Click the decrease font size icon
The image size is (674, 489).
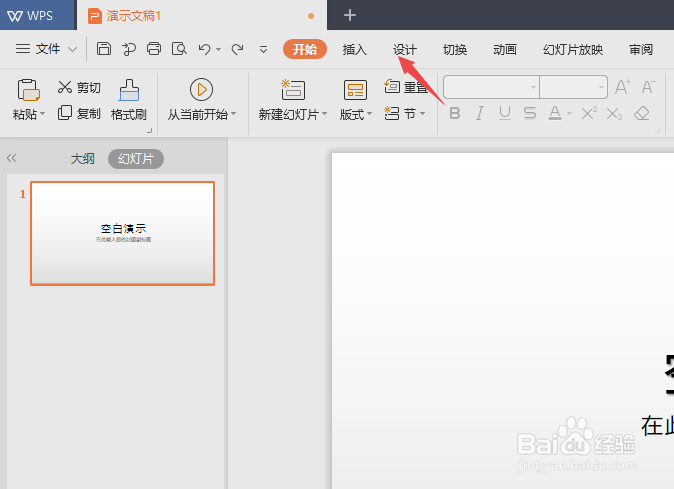[x=648, y=87]
